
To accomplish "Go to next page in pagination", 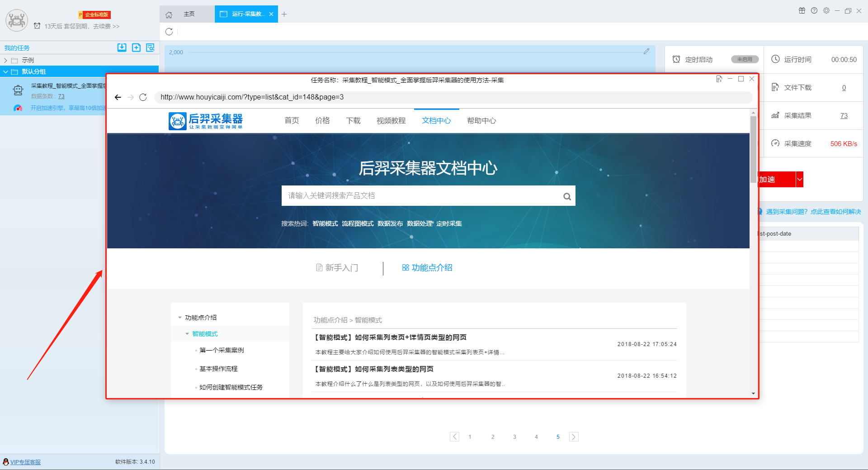I will (x=574, y=437).
